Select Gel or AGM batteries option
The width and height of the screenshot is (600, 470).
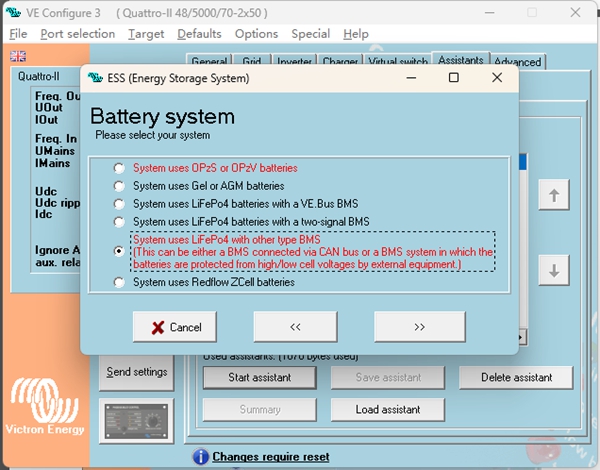(119, 186)
